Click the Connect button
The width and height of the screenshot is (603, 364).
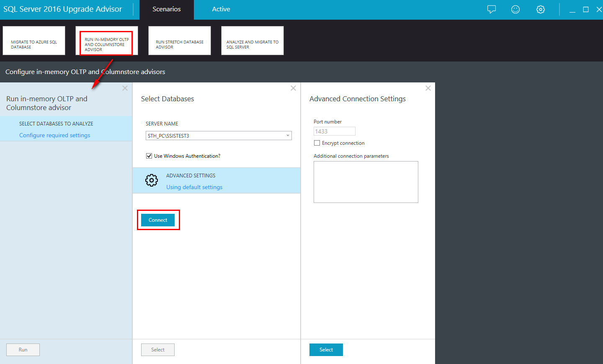(158, 220)
